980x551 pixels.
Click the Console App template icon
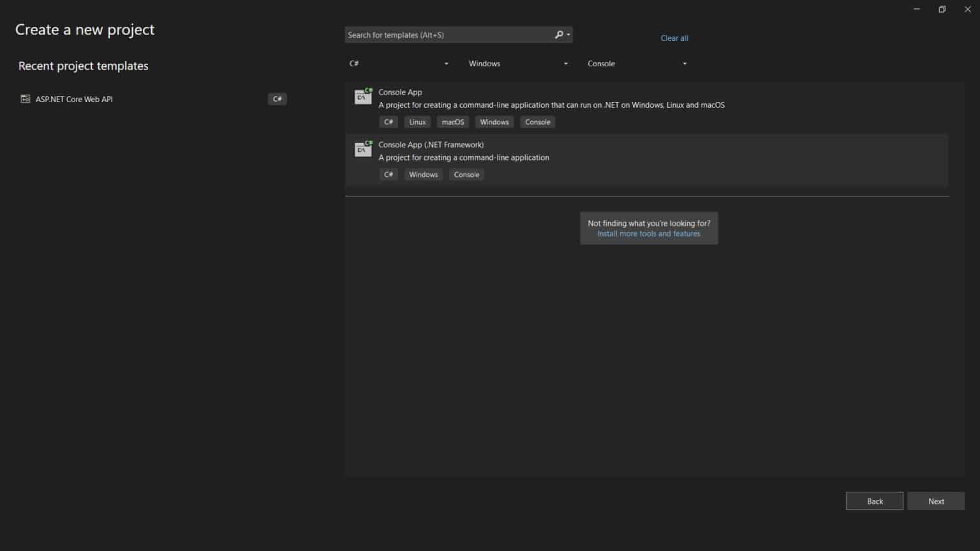pos(363,96)
